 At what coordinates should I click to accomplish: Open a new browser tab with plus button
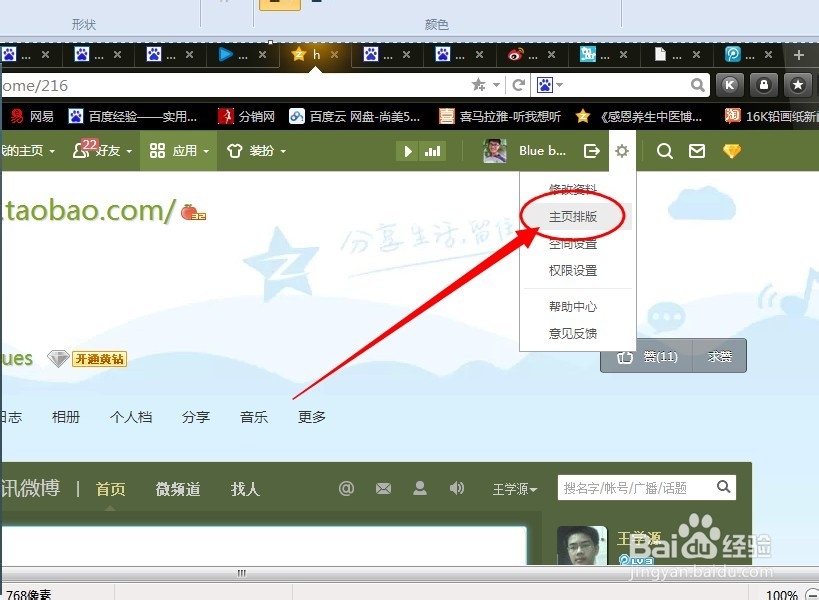(799, 55)
